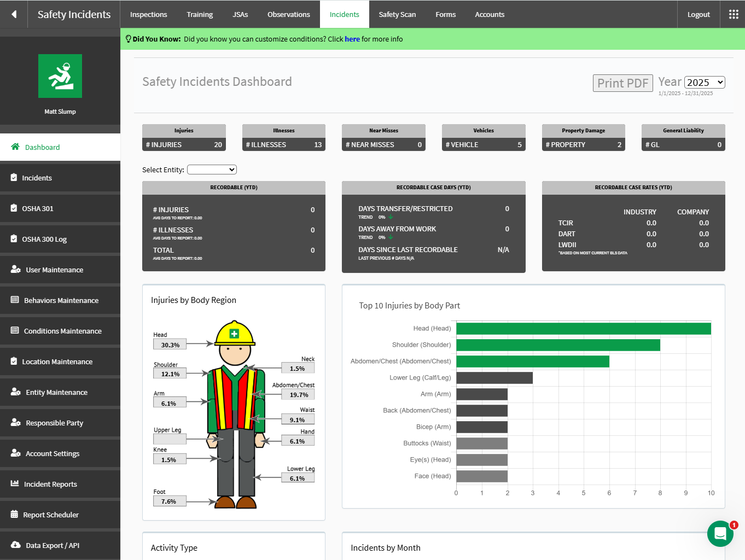Click the clipboard icon next to Location Maintenance
The height and width of the screenshot is (560, 745).
coord(14,361)
